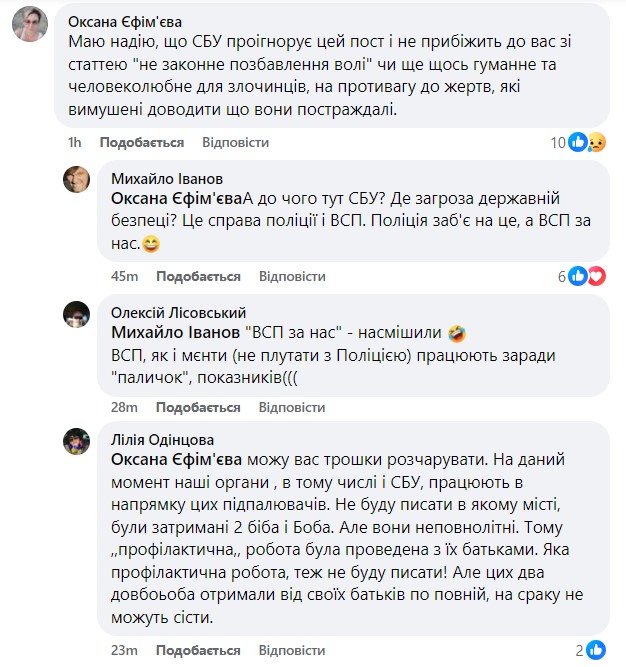The image size is (626, 667).
Task: Open Михайло Іванов's avatar
Action: pyautogui.click(x=78, y=180)
